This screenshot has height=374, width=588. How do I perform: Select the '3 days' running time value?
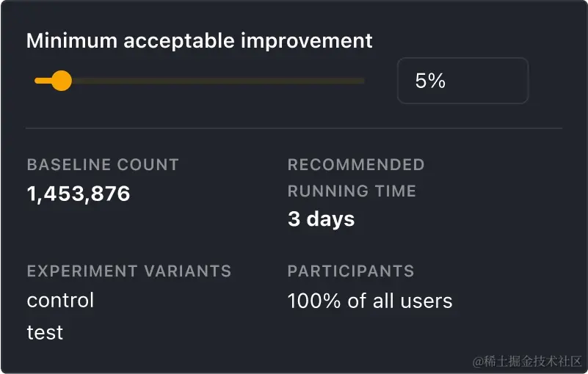[x=321, y=219]
